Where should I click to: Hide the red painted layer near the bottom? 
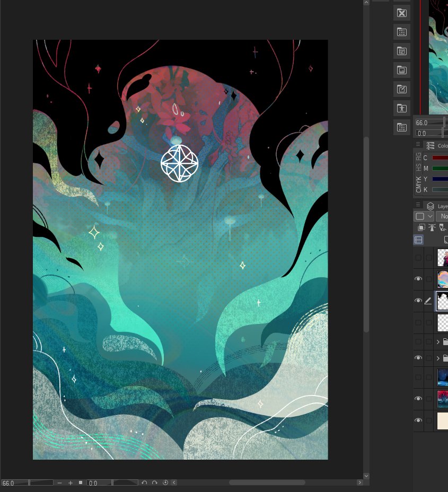click(x=418, y=398)
